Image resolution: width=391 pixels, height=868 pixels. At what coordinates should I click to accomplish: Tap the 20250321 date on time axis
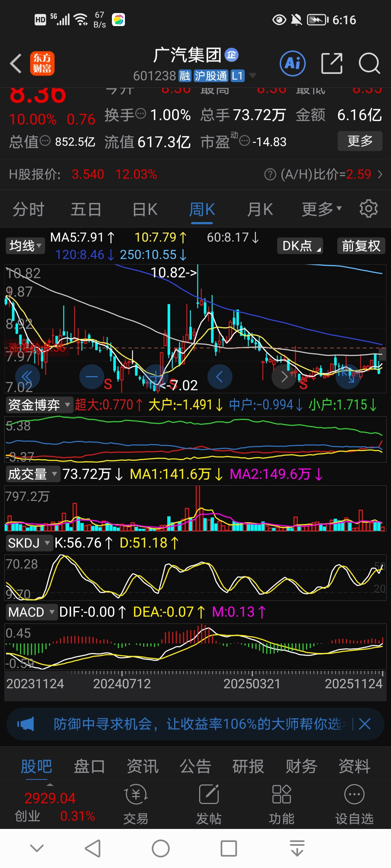pyautogui.click(x=252, y=684)
